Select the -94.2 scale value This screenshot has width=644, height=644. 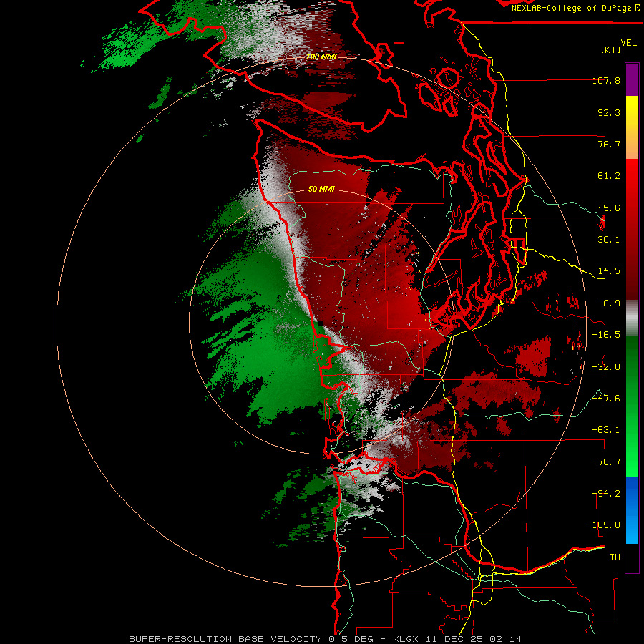(606, 494)
